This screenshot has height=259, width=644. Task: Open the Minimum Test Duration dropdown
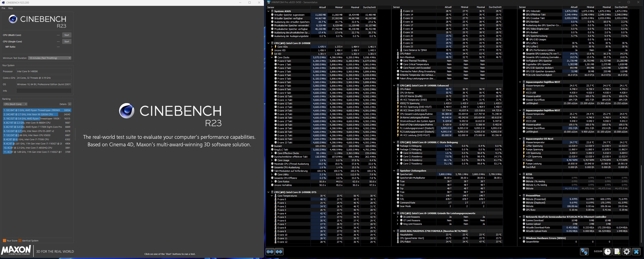[x=49, y=58]
